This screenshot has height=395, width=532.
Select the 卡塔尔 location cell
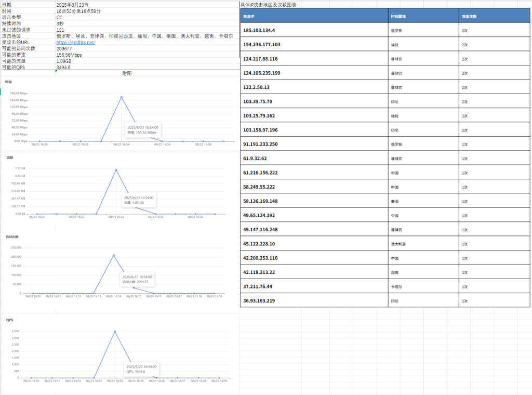tap(396, 286)
